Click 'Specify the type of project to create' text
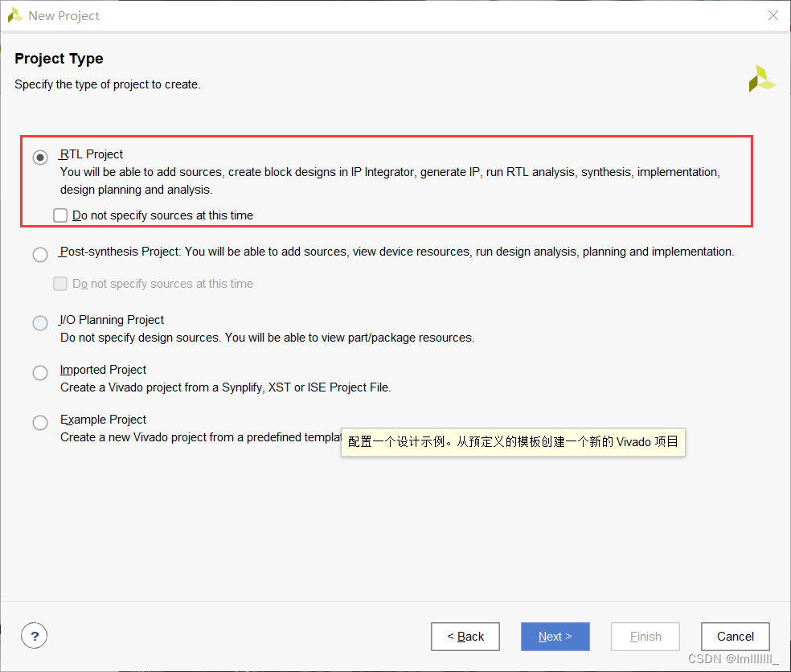 (x=108, y=84)
